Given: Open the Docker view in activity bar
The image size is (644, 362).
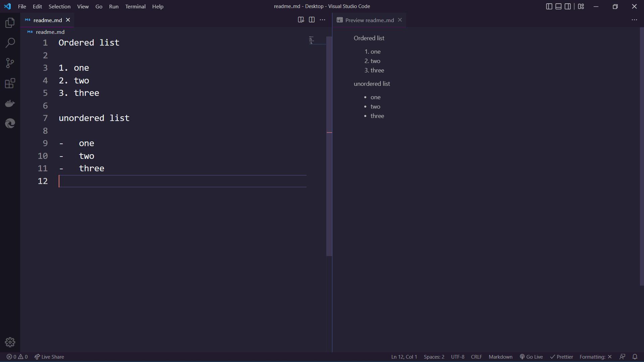Looking at the screenshot, I should (x=10, y=103).
